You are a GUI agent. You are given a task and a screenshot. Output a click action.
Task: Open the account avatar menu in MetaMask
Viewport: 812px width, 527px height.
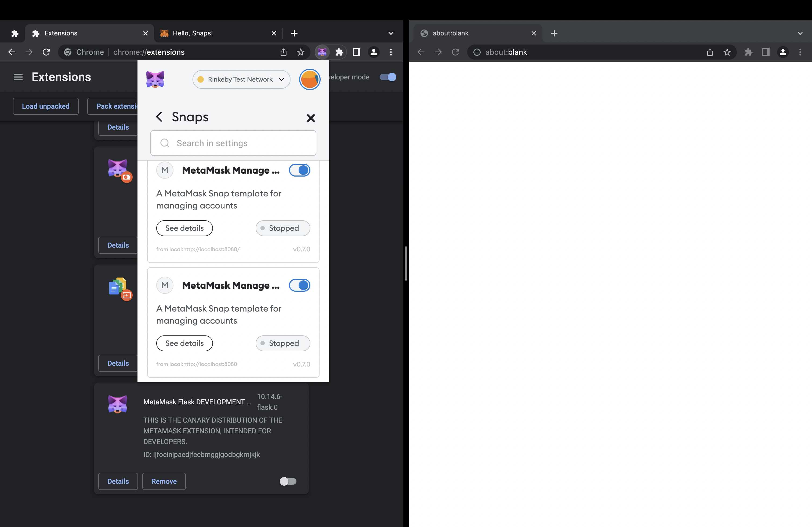point(309,79)
